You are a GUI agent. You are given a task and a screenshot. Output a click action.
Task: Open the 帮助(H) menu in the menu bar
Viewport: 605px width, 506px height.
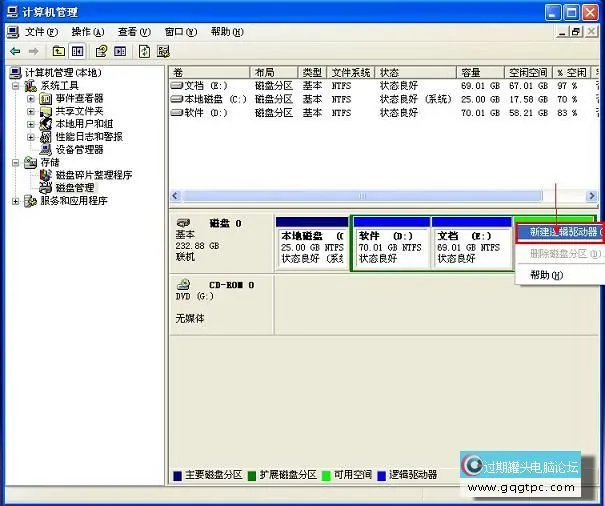227,32
